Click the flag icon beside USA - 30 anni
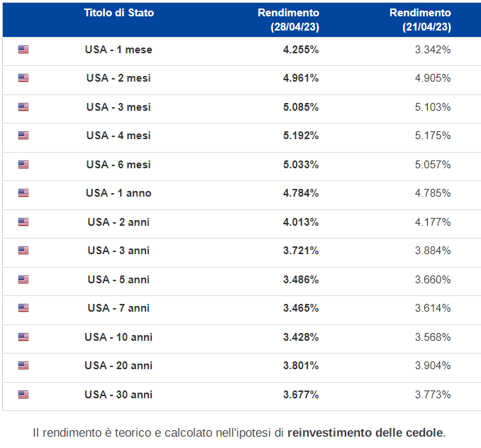 23,395
